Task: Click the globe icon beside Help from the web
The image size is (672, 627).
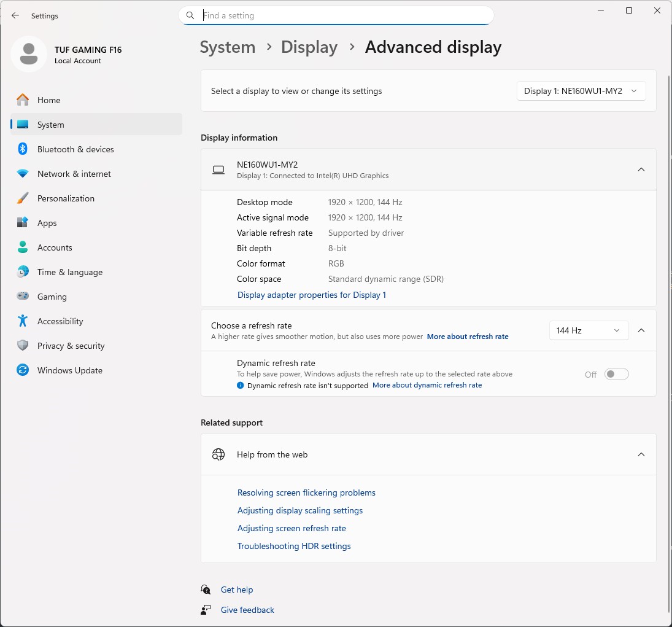Action: pyautogui.click(x=218, y=454)
